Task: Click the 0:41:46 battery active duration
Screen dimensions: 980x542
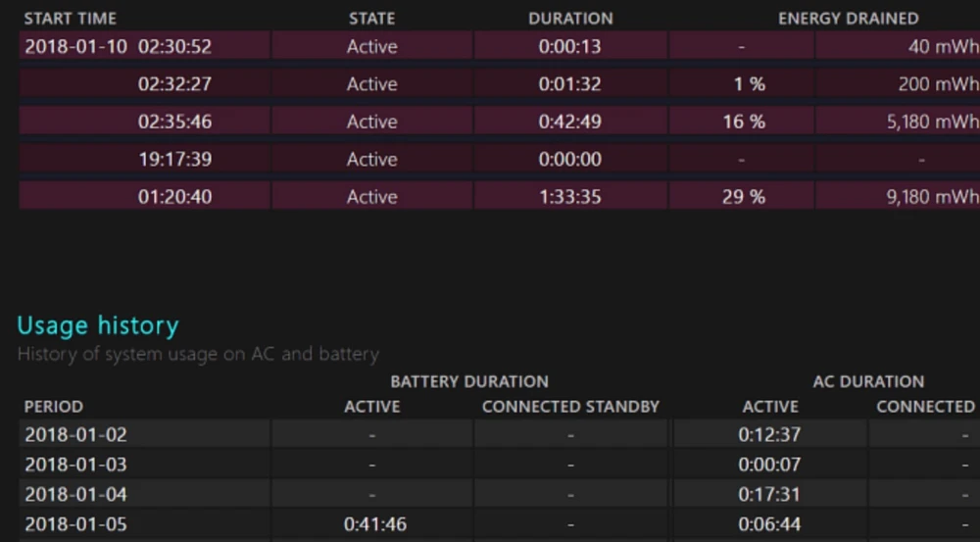Action: coord(374,524)
